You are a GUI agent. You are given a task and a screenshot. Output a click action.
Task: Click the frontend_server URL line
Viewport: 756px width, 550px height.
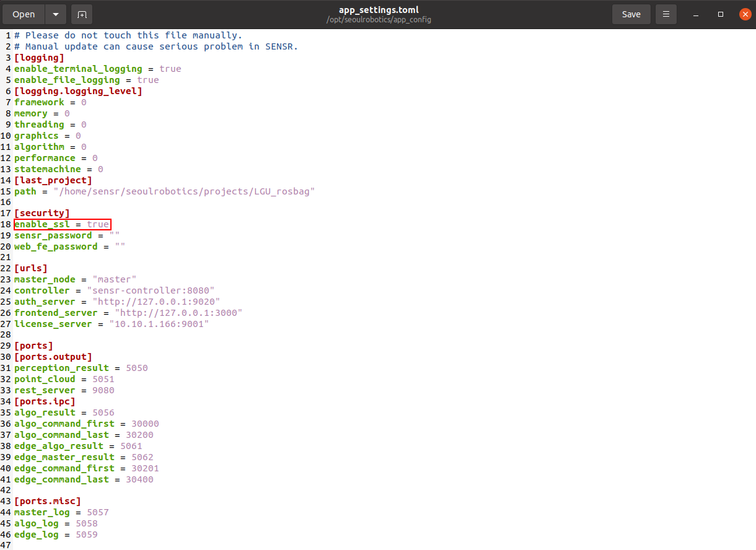tap(128, 313)
